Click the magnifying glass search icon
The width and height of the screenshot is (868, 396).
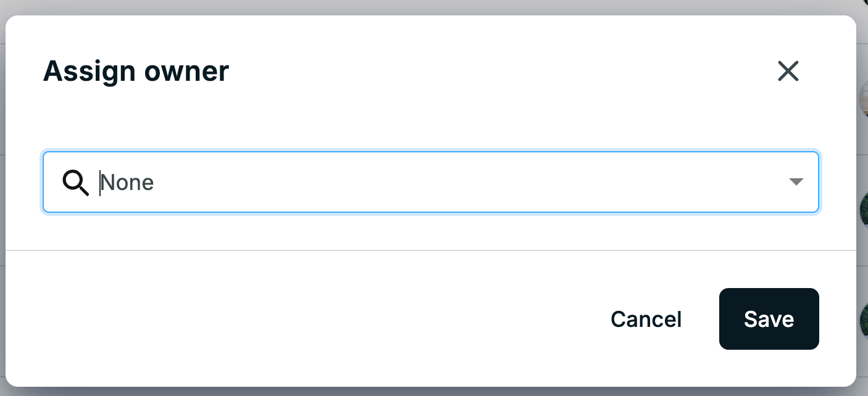(76, 183)
